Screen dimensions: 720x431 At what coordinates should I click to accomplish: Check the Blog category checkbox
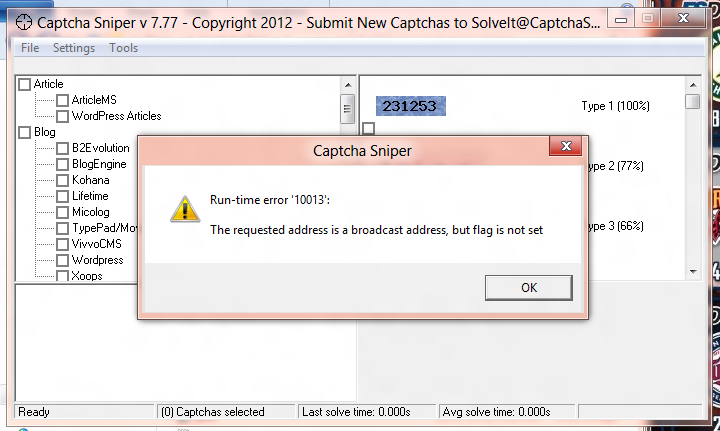coord(24,133)
